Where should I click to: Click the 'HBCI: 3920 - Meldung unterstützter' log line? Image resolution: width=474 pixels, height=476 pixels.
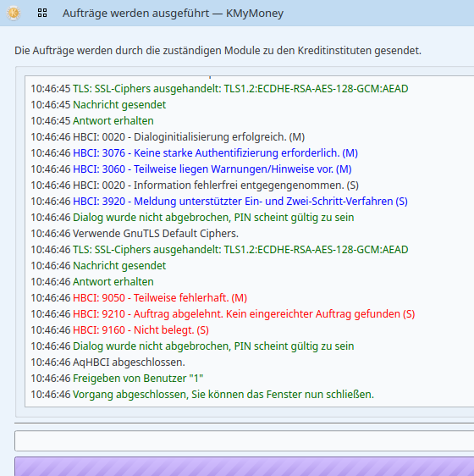(219, 202)
